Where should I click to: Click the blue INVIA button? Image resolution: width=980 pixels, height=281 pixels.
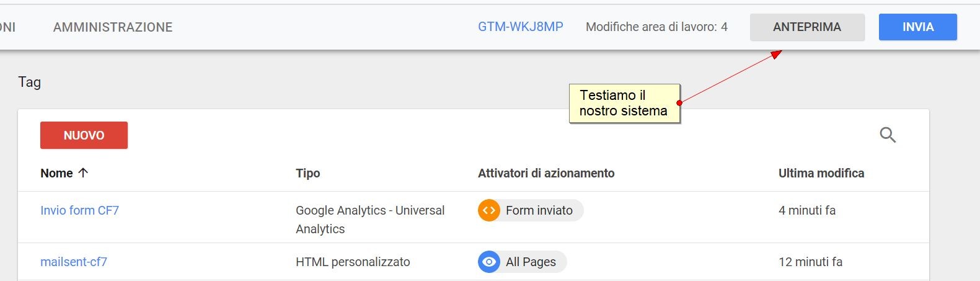point(917,27)
